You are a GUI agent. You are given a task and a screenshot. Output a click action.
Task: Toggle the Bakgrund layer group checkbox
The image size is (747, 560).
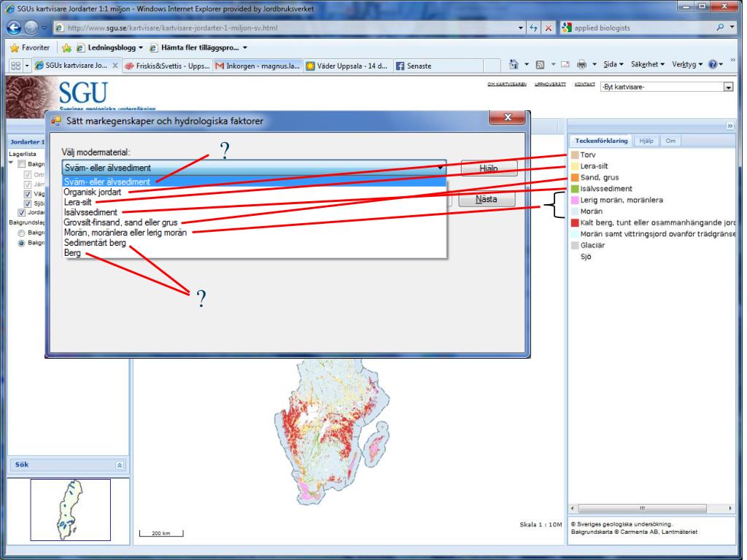(21, 164)
